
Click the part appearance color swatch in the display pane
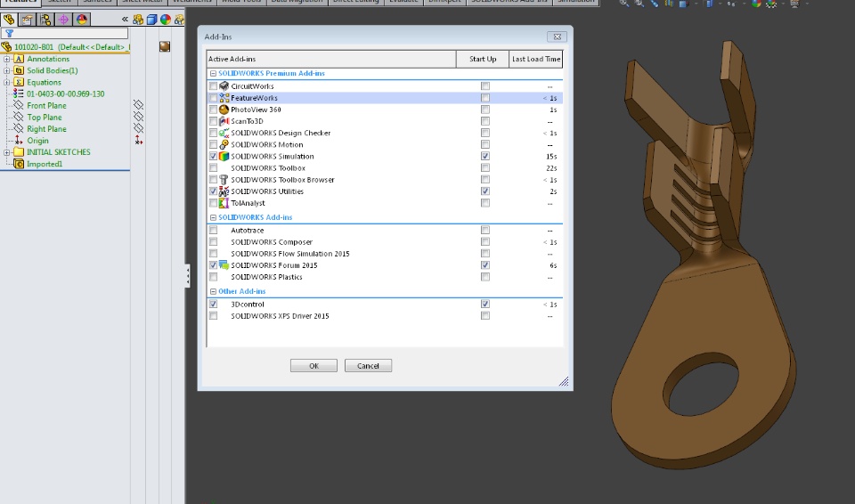tap(165, 46)
